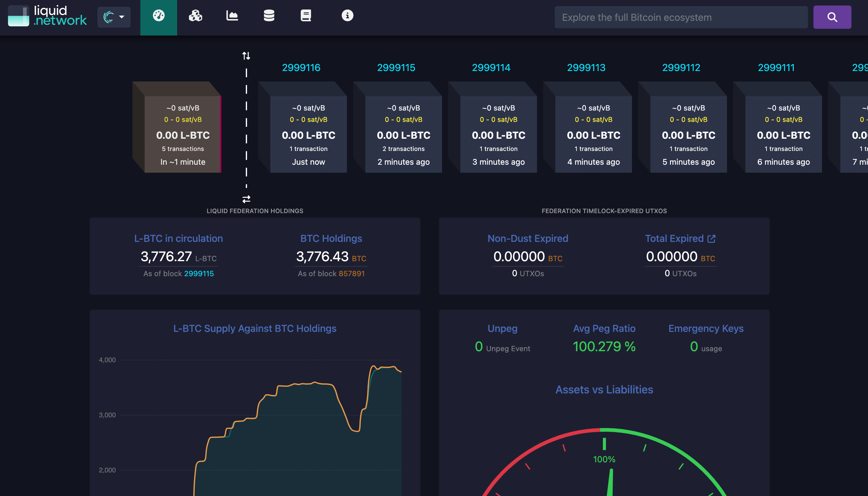
Task: Open block 2999113 height link
Action: (x=586, y=68)
